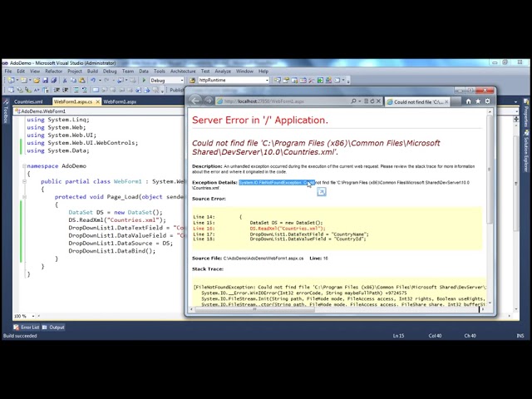Click the IE compatibility view icon

tap(366, 101)
